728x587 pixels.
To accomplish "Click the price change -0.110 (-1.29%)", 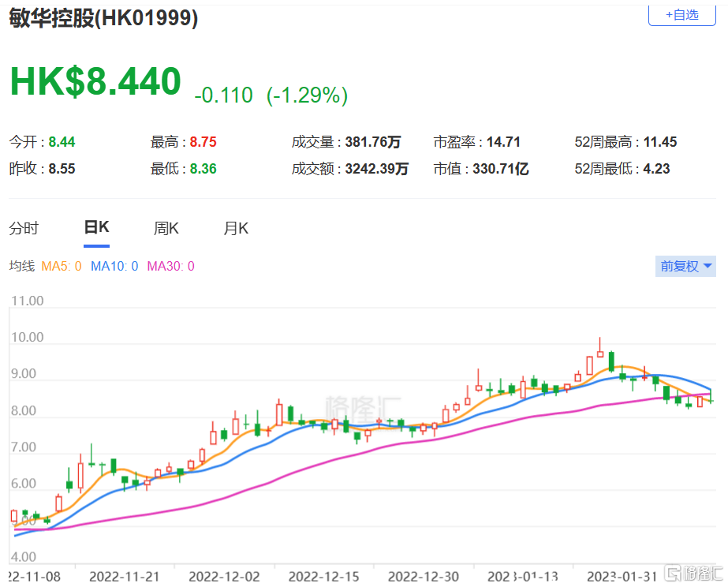I will [271, 95].
